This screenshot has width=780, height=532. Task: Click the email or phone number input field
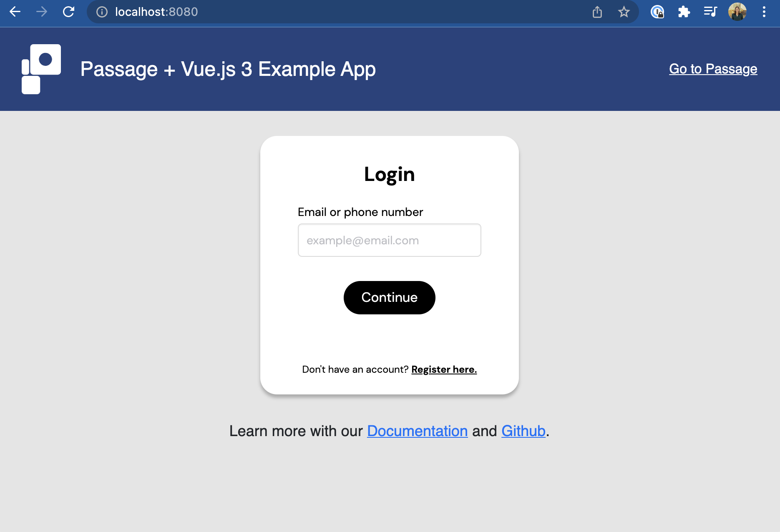[x=389, y=240]
